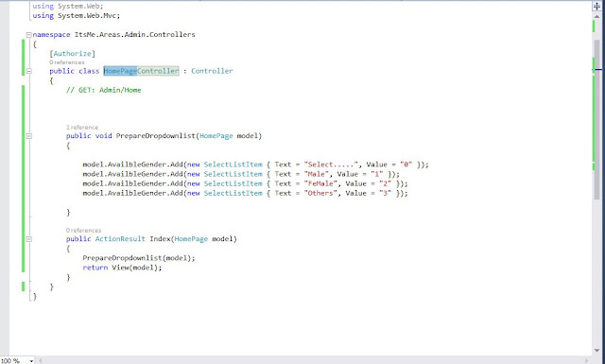This screenshot has height=364, width=605.
Task: Click the highlighted HomePageController class name
Action: pos(141,71)
